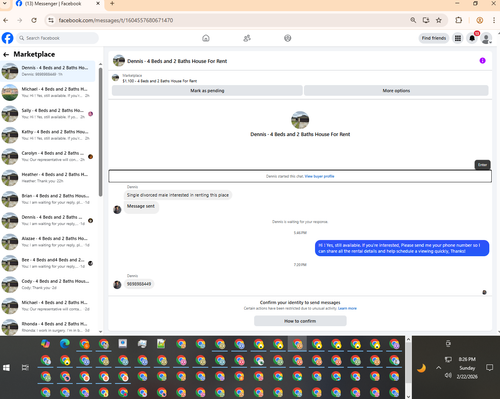
Task: Open Rhonda's conversation in the list
Action: point(48,327)
